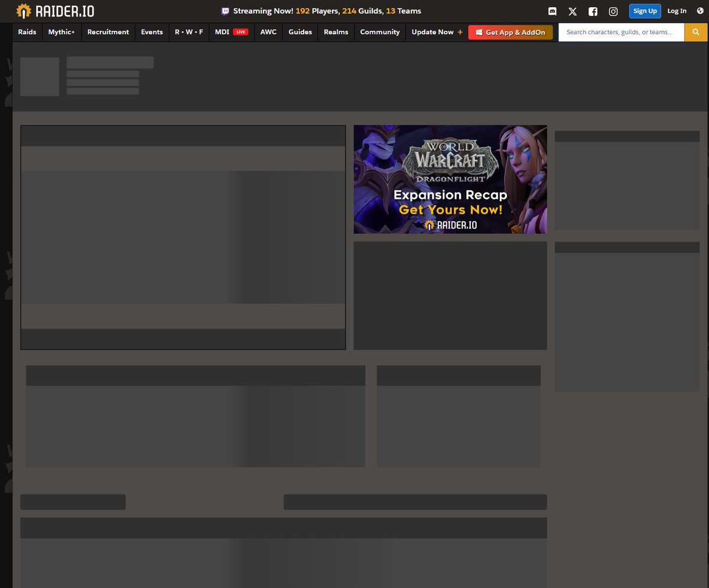The image size is (709, 588).
Task: Click the globe region selector icon
Action: pyautogui.click(x=700, y=11)
